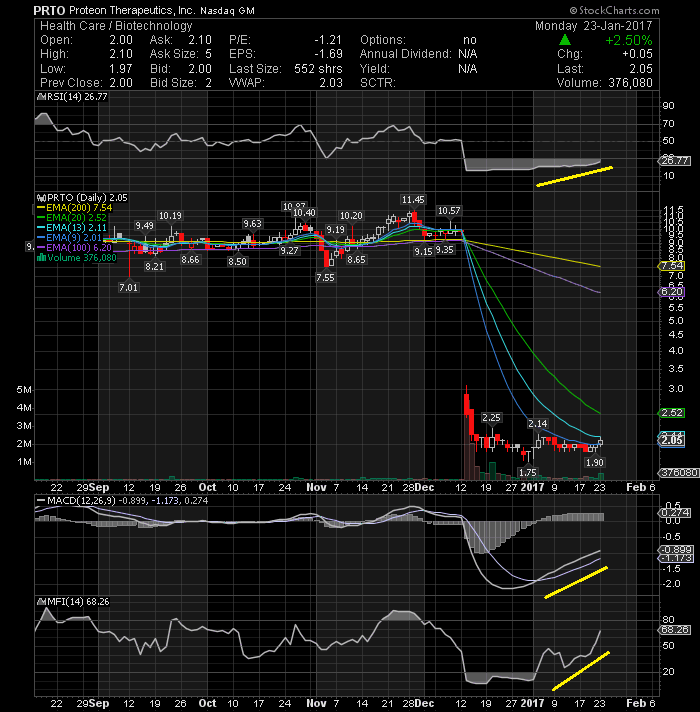Click the Bid Size value 2

tap(208, 83)
